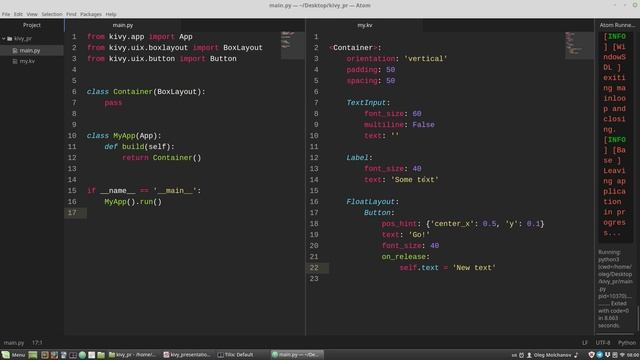Click the green circle launcher on taskbar
The image size is (640, 360).
(82, 355)
